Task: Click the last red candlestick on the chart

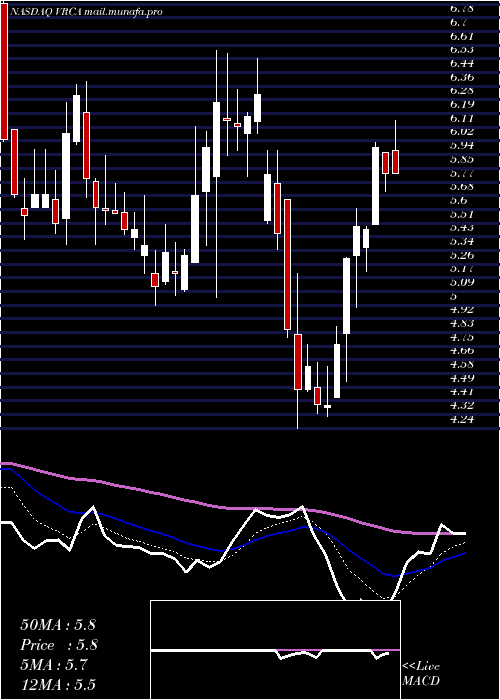Action: pyautogui.click(x=395, y=162)
